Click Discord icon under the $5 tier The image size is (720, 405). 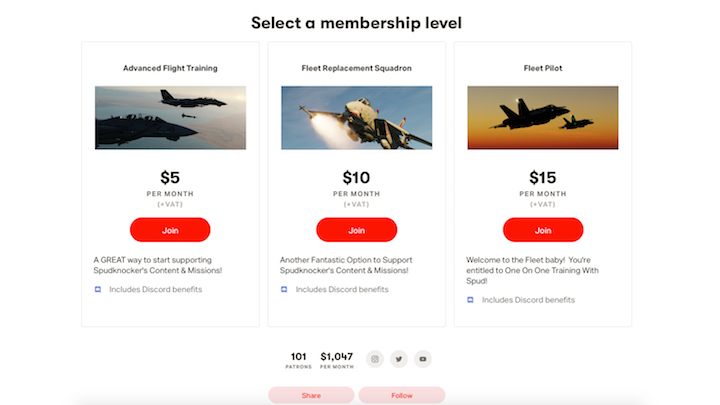pos(98,289)
